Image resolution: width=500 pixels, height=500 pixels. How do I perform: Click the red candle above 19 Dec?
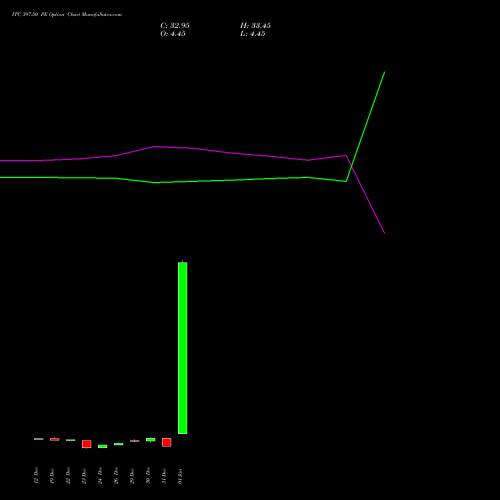coord(55,439)
